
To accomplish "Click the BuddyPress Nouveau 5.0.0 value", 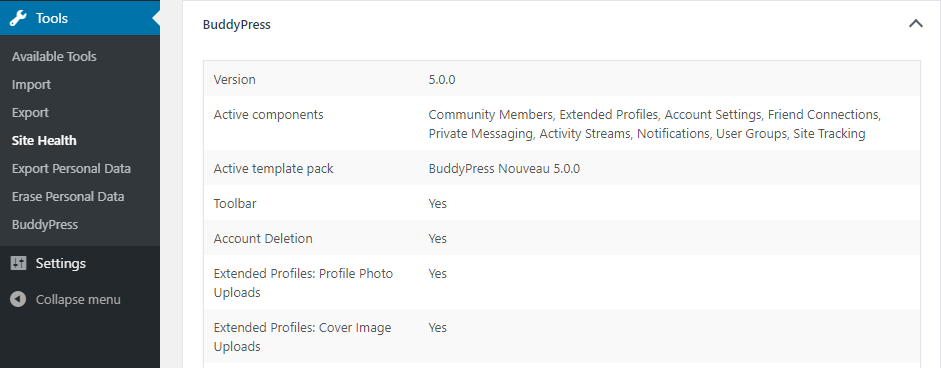I will tap(504, 169).
